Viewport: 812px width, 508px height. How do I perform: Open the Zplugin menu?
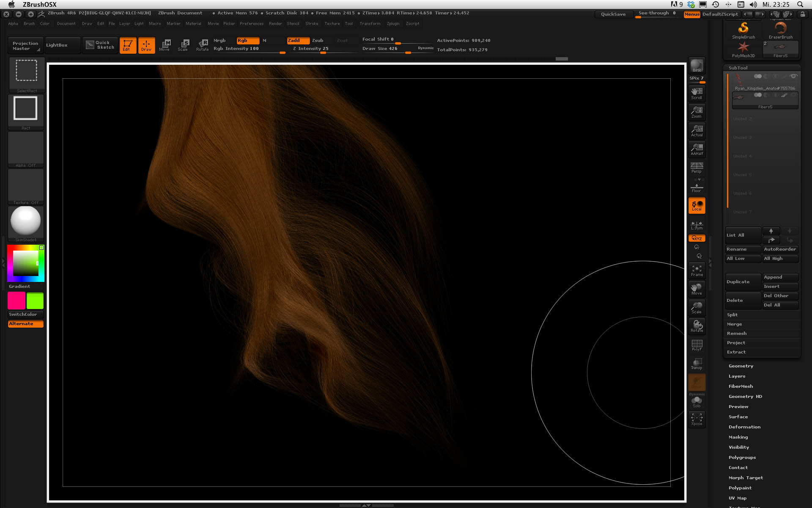(393, 24)
